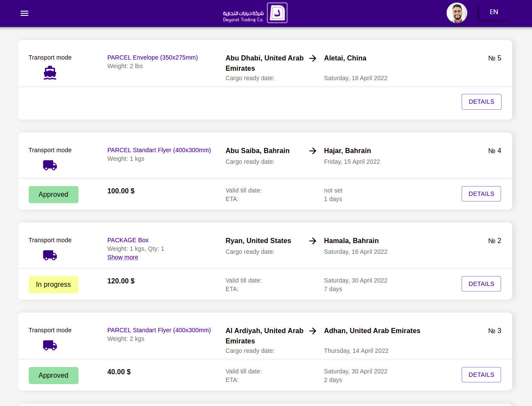532x406 pixels.
Task: Click the truck icon for shipment 4
Action: click(50, 165)
